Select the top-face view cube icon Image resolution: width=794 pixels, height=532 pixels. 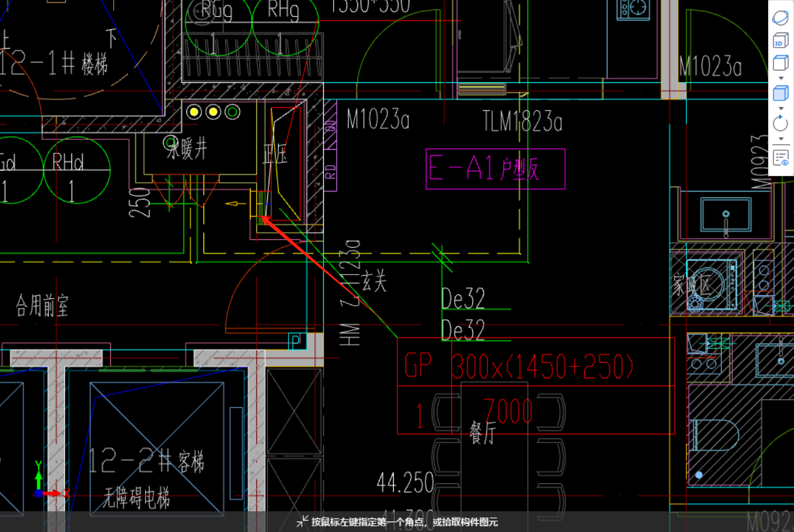pos(781,63)
